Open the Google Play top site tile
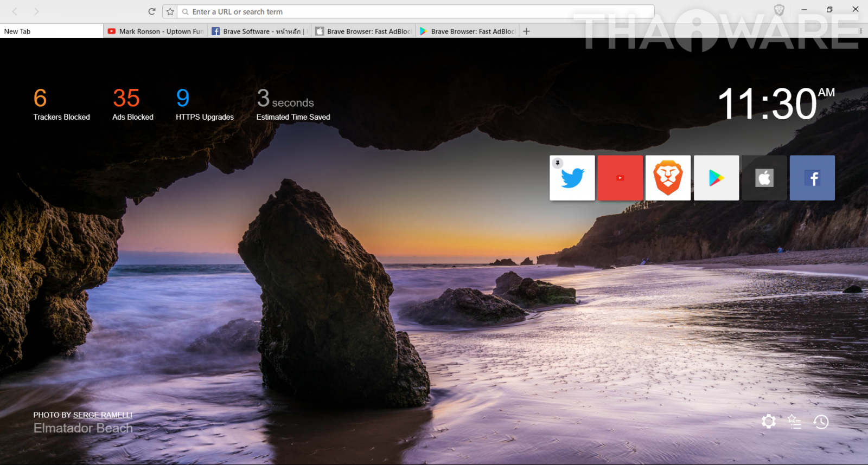 (716, 178)
